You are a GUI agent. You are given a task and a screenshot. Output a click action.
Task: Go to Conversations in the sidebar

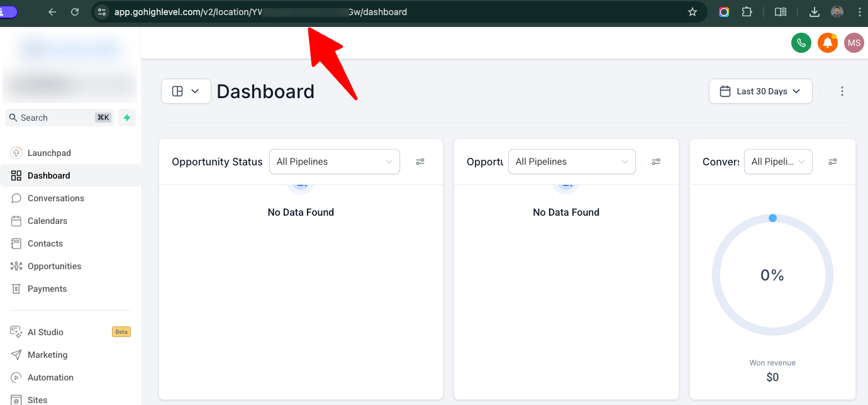(x=55, y=198)
